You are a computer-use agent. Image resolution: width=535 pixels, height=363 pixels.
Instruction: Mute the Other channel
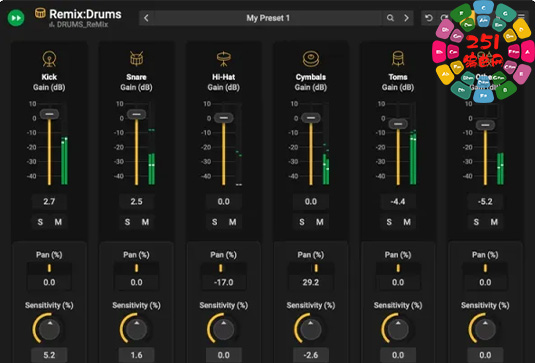(494, 222)
